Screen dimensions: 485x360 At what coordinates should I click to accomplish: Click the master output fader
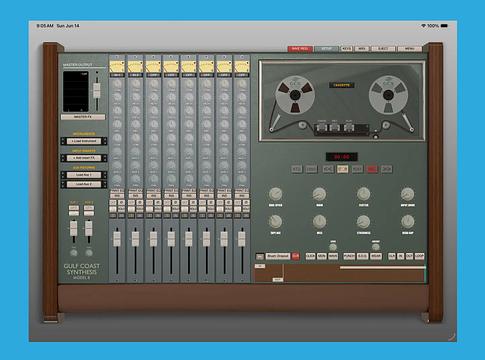pyautogui.click(x=97, y=90)
